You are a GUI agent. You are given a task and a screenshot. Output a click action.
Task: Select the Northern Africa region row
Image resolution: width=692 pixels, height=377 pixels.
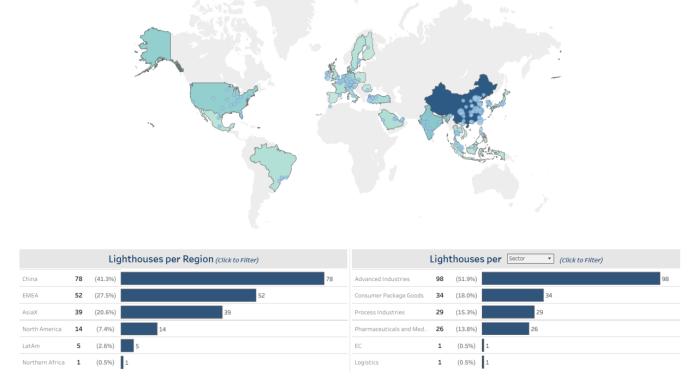click(183, 362)
